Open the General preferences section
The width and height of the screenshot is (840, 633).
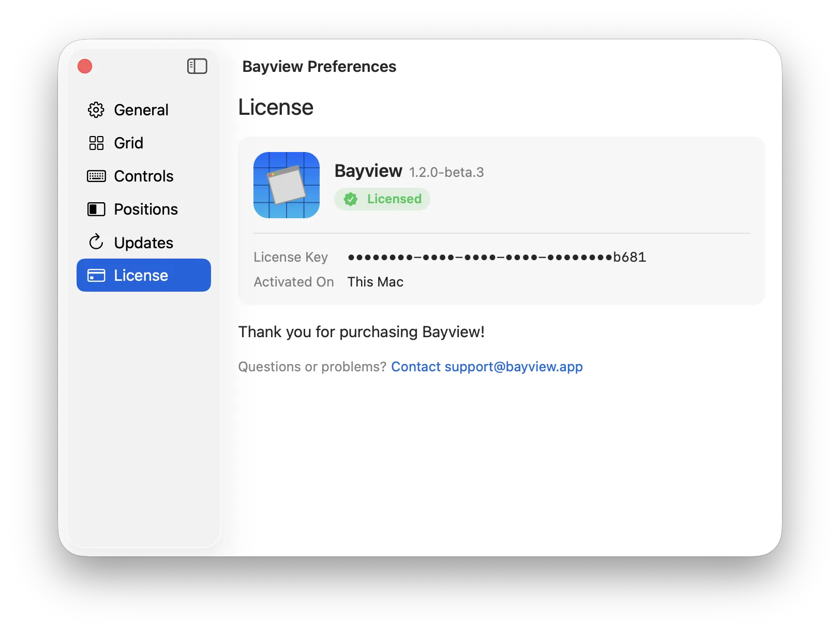144,110
